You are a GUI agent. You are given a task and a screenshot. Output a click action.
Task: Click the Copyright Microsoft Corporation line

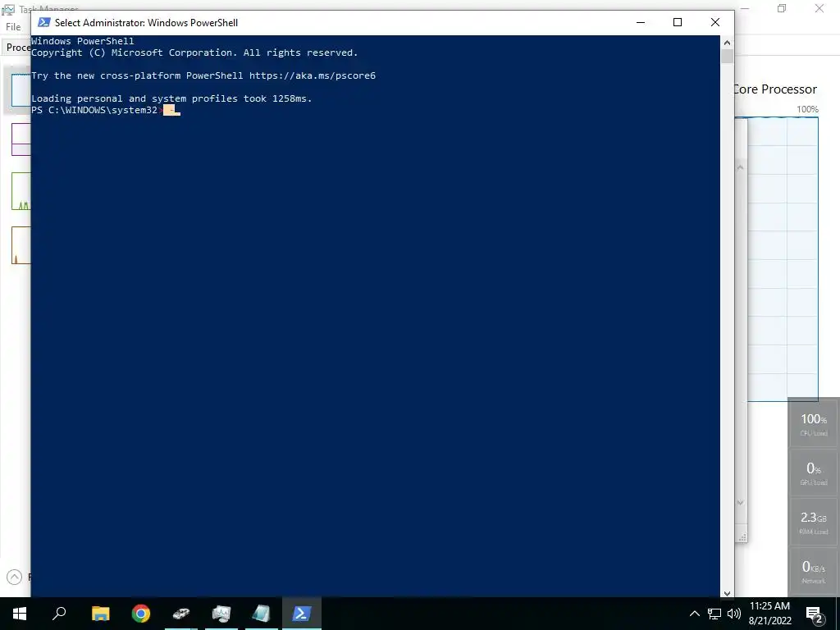194,52
